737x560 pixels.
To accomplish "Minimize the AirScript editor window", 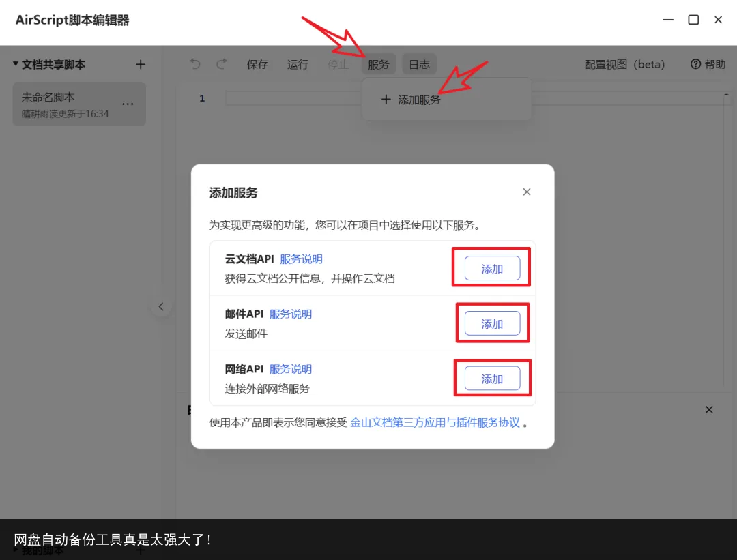I will [x=668, y=20].
